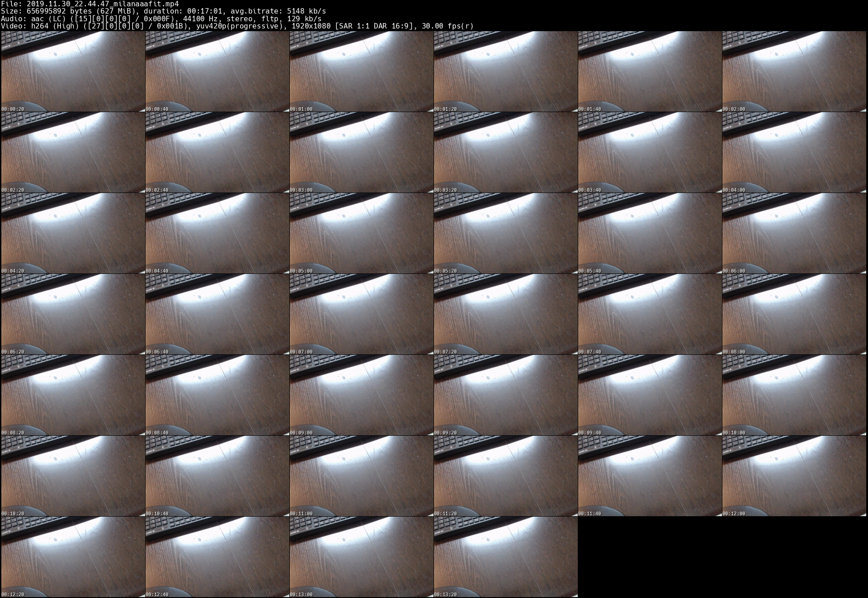Select the thumbnail at 00:11:20

coord(505,476)
